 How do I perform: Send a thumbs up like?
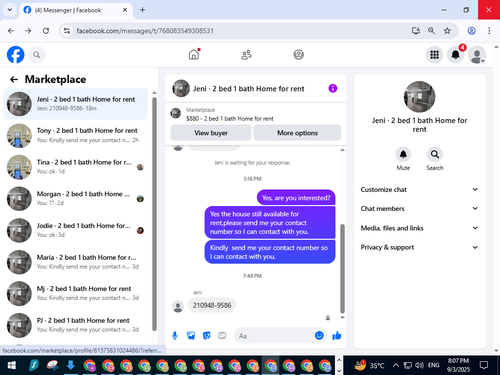[337, 335]
